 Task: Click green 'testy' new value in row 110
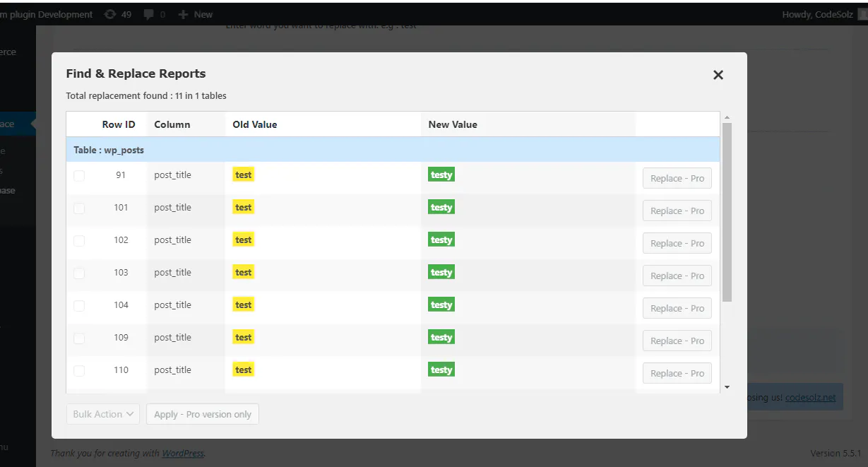pos(441,370)
